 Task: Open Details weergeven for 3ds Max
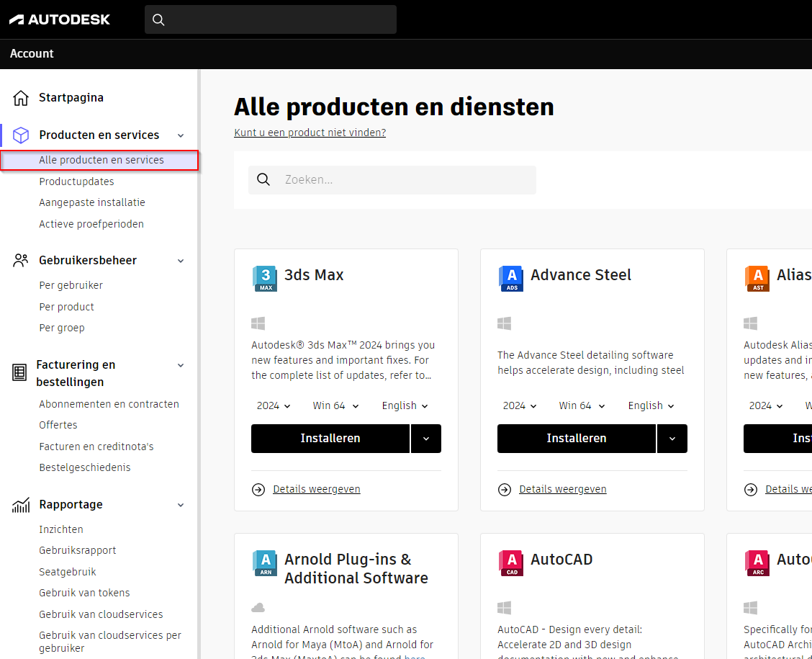coord(317,490)
